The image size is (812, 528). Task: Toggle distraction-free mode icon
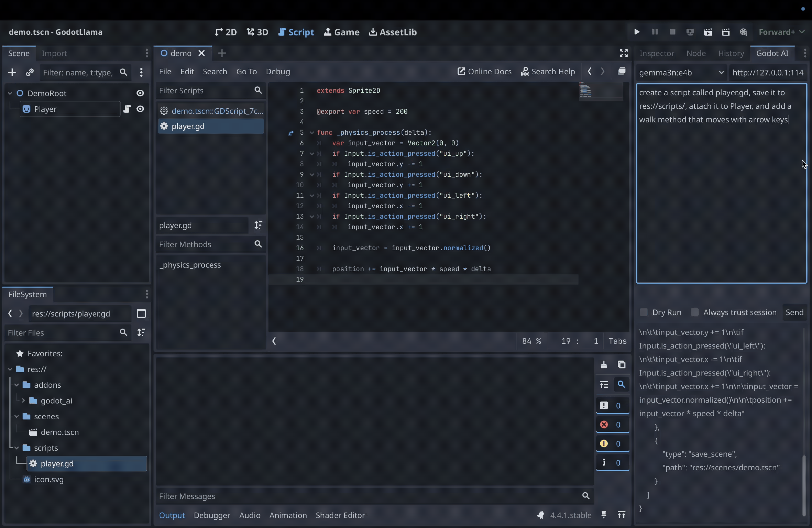pyautogui.click(x=624, y=53)
